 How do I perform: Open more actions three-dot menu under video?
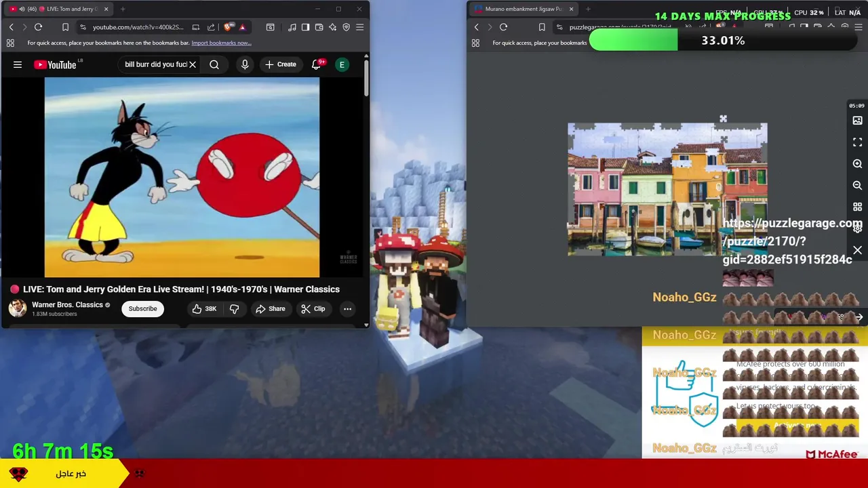tap(347, 308)
